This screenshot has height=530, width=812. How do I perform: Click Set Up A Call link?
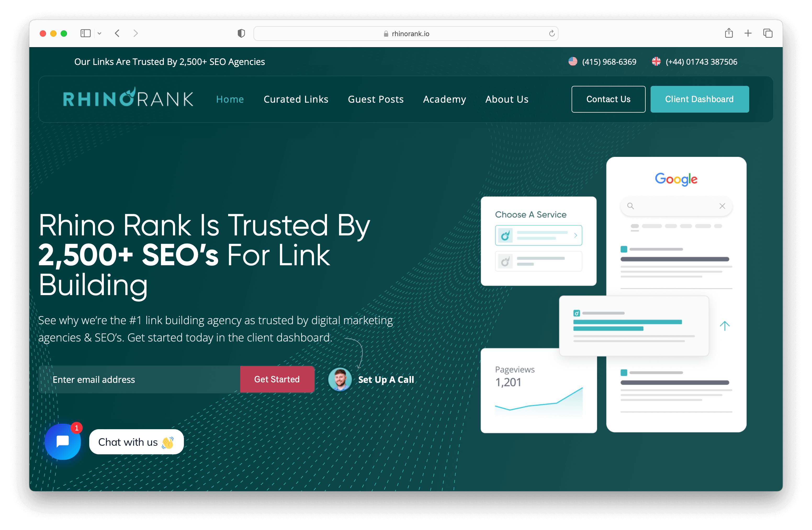tap(386, 378)
